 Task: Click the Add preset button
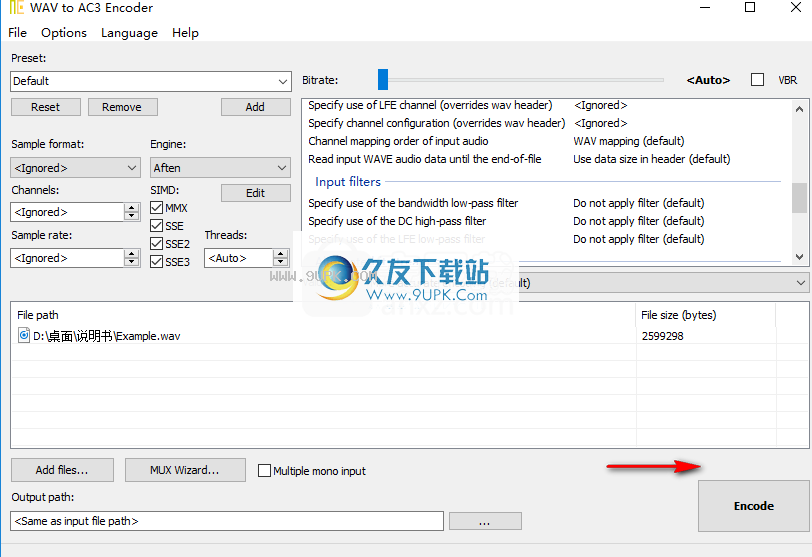(x=255, y=107)
